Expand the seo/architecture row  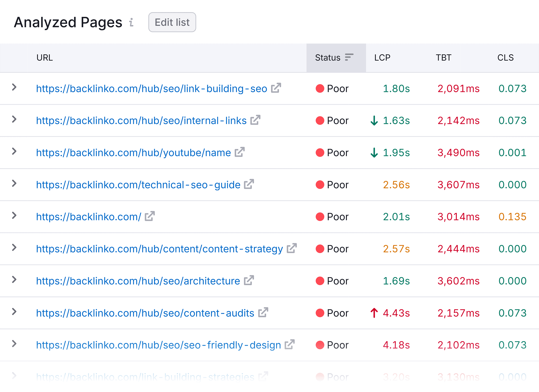[x=14, y=280]
